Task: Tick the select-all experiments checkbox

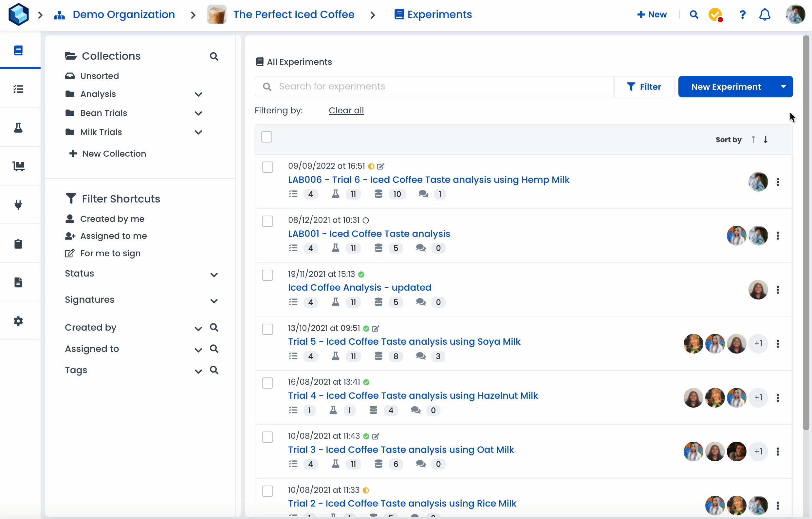Action: [x=267, y=137]
